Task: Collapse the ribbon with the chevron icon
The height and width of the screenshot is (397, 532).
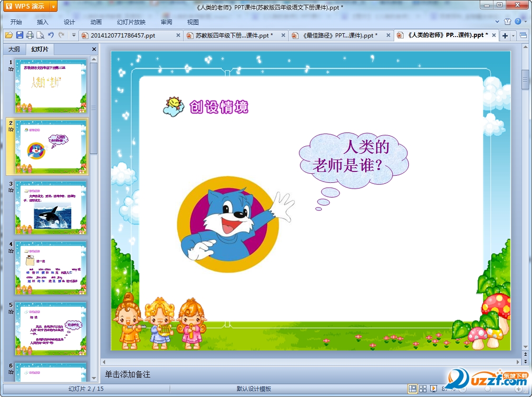Action: pos(497,21)
